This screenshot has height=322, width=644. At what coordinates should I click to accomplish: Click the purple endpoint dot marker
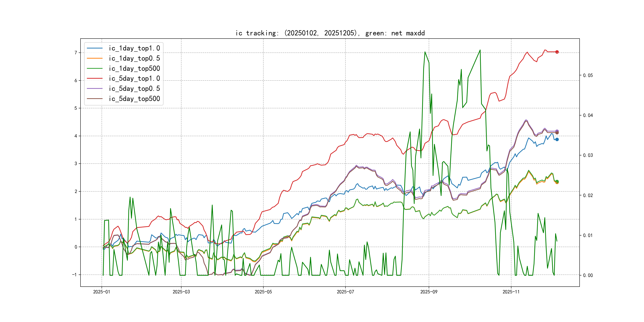click(x=557, y=131)
